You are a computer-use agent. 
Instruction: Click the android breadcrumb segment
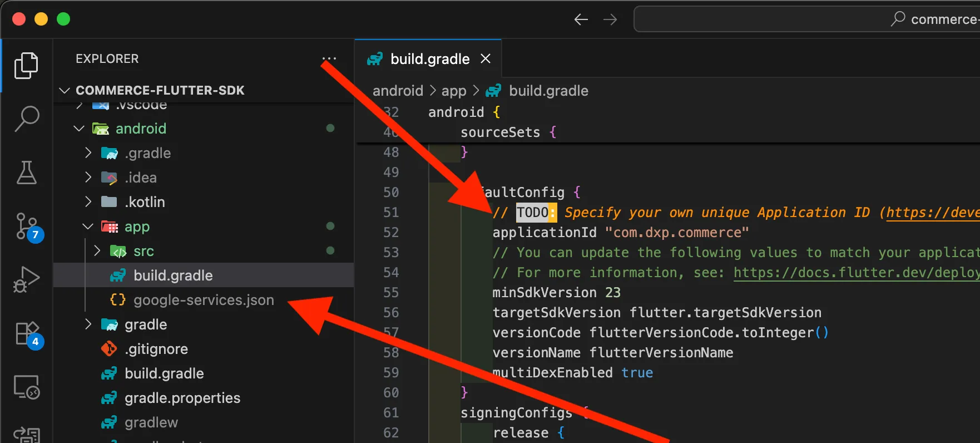(x=398, y=91)
